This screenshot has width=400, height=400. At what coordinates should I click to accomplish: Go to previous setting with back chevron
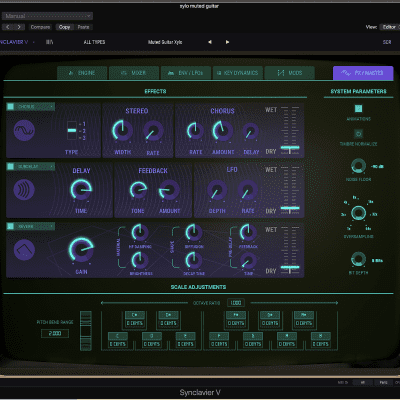tap(8, 27)
